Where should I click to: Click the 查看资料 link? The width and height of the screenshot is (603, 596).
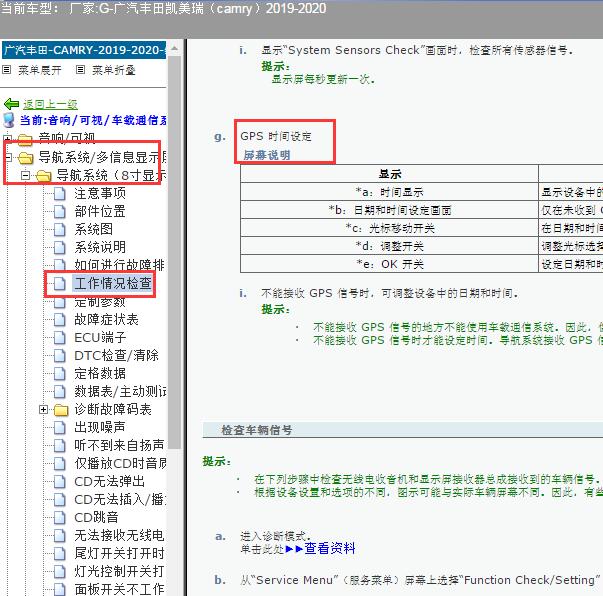point(330,548)
